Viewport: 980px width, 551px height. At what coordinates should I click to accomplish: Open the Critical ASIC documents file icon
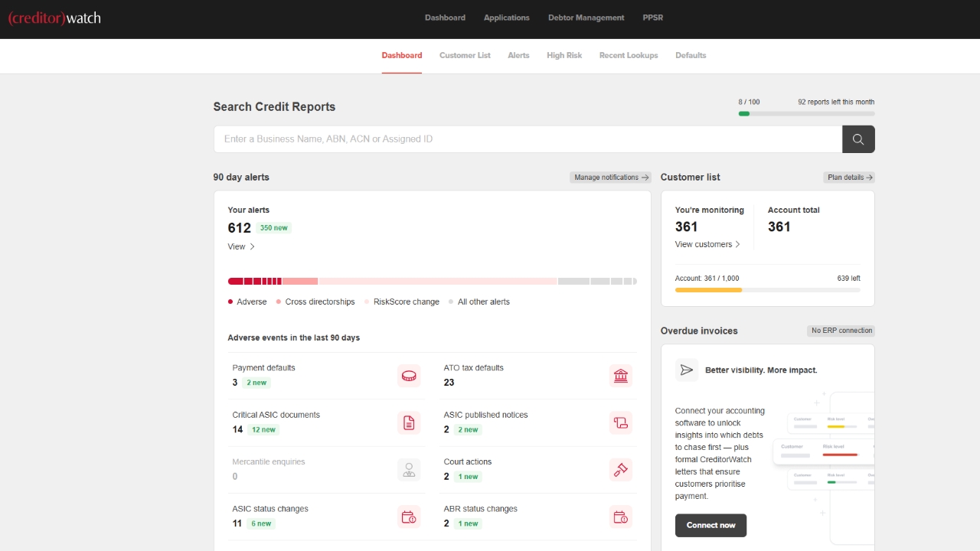tap(409, 422)
